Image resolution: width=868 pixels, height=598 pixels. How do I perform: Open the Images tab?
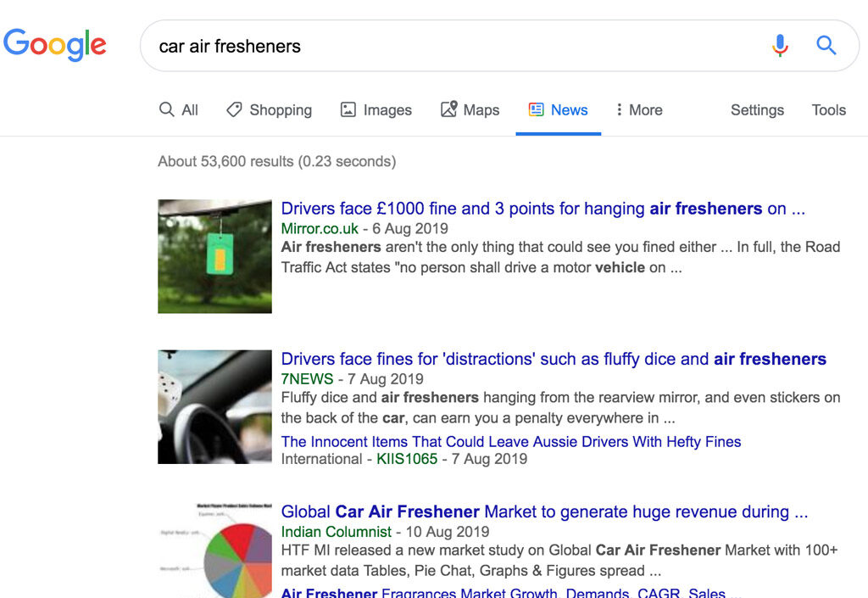[x=376, y=109]
